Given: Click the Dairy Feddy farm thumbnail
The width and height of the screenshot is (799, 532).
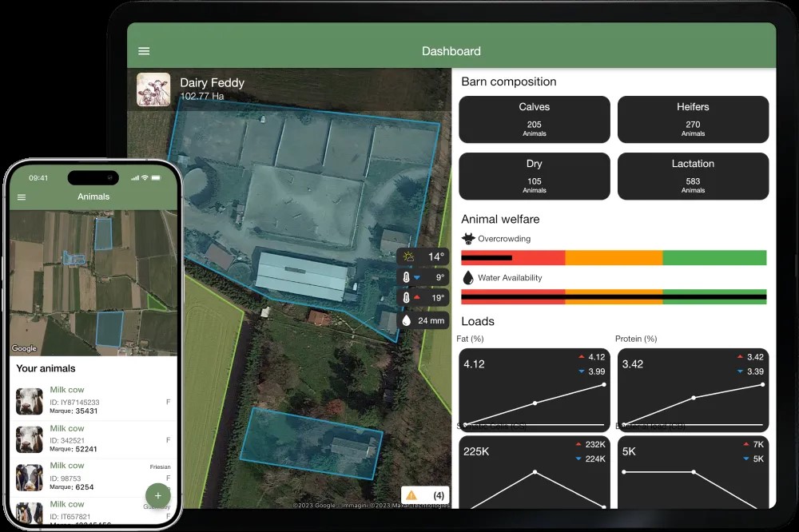Looking at the screenshot, I should (x=153, y=89).
